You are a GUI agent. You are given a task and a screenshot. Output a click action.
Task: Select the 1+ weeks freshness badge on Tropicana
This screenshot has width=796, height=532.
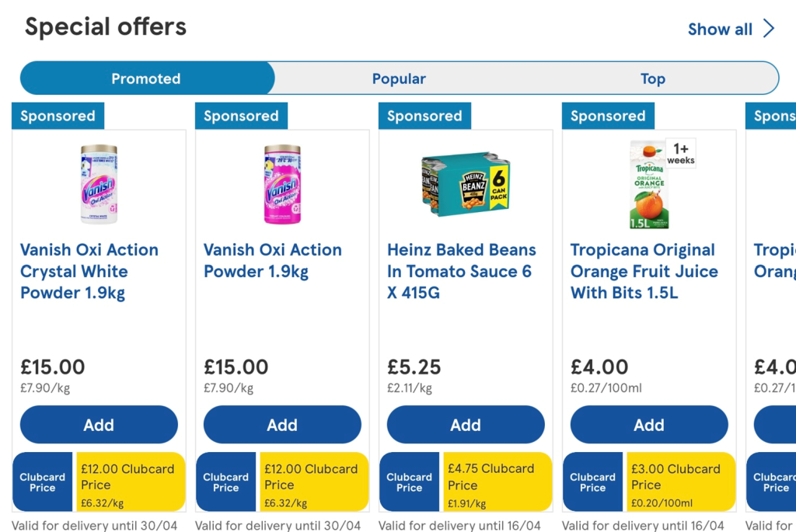tap(679, 152)
